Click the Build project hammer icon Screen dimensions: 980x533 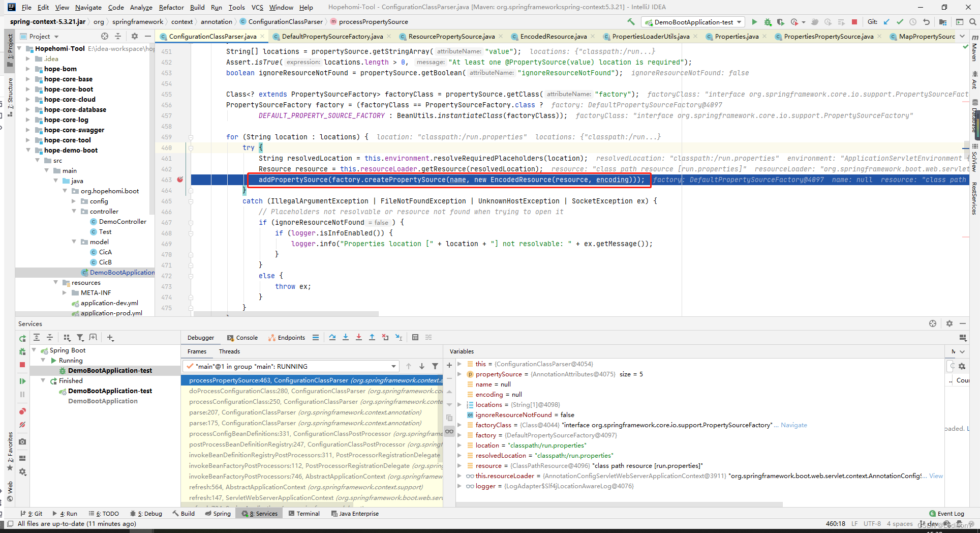[631, 22]
